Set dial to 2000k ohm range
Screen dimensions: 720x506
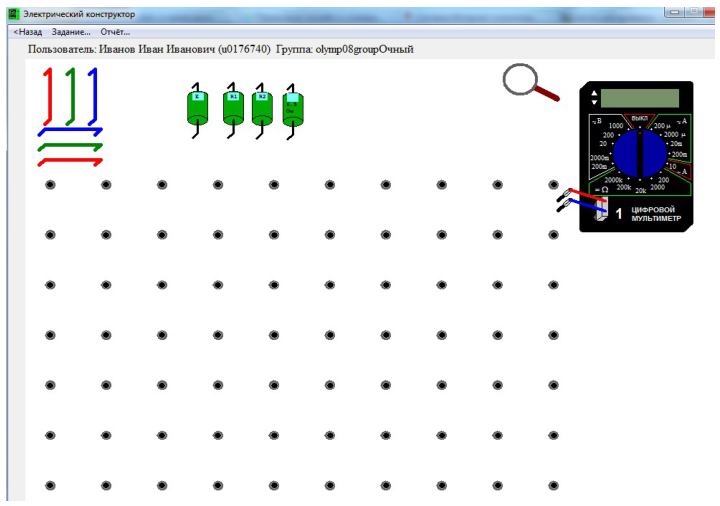[614, 180]
